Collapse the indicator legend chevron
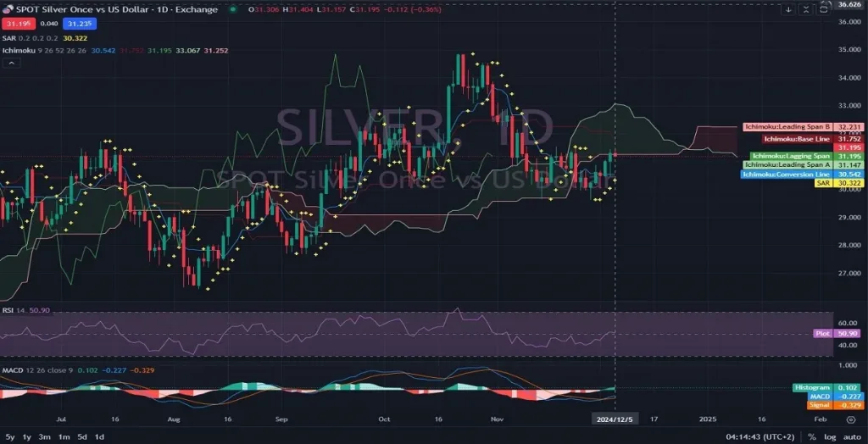Viewport: 868px width, 444px height. pyautogui.click(x=11, y=63)
